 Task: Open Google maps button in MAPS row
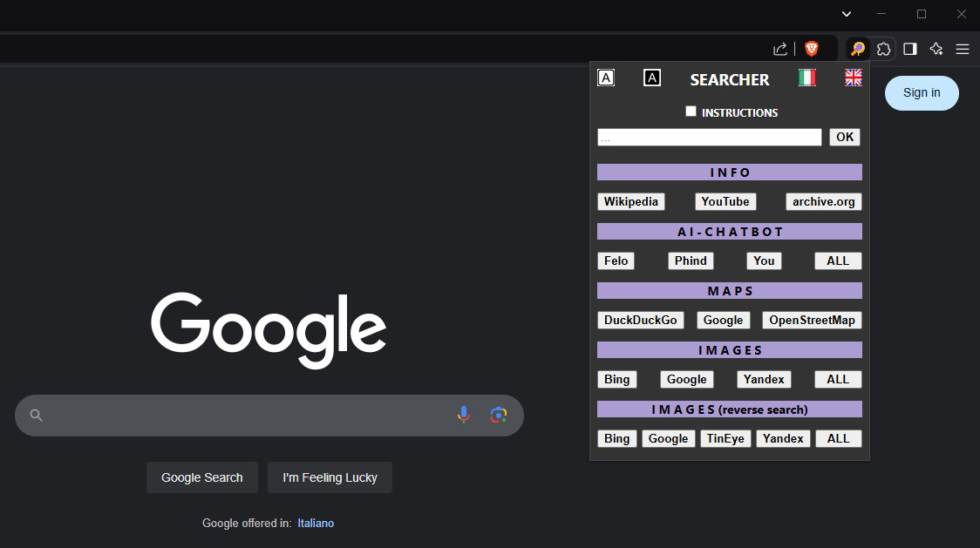[723, 321]
